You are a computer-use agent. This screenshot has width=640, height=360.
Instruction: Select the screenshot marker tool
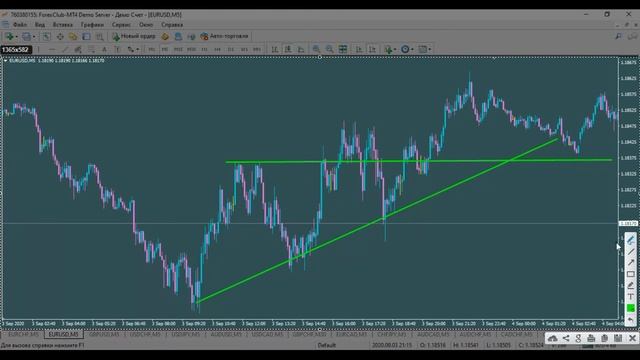tap(631, 285)
